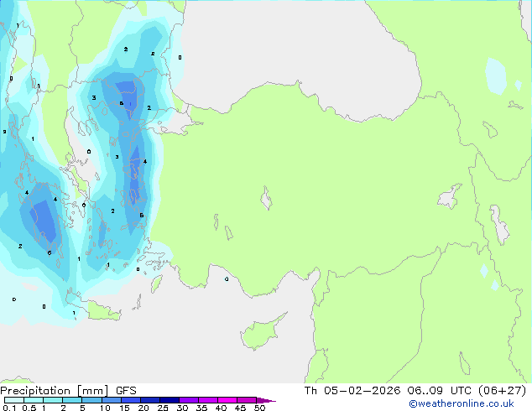Click the 25–30 mm legend swatch

point(170,400)
